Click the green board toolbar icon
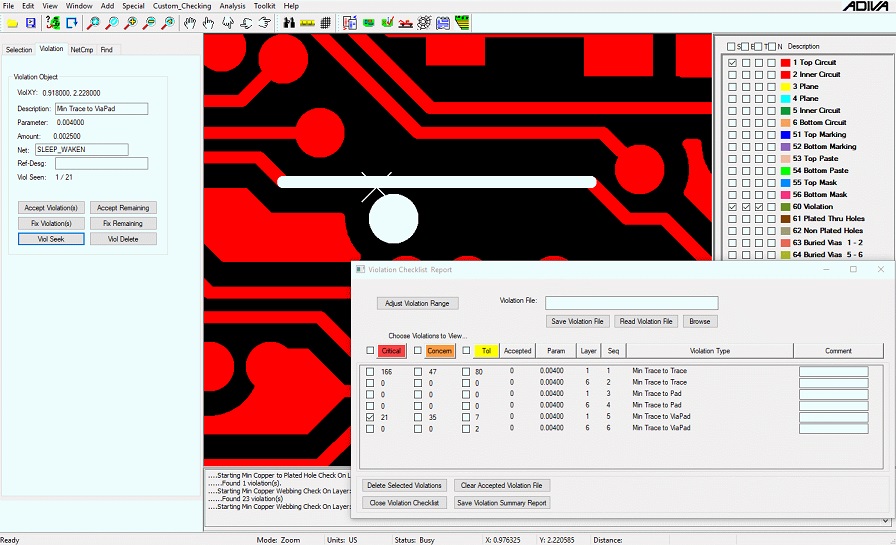 pos(369,23)
